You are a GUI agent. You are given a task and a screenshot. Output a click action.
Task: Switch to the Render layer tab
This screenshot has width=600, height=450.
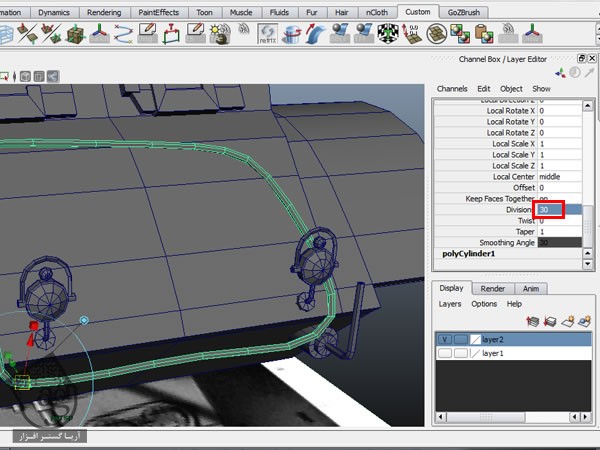[x=492, y=288]
